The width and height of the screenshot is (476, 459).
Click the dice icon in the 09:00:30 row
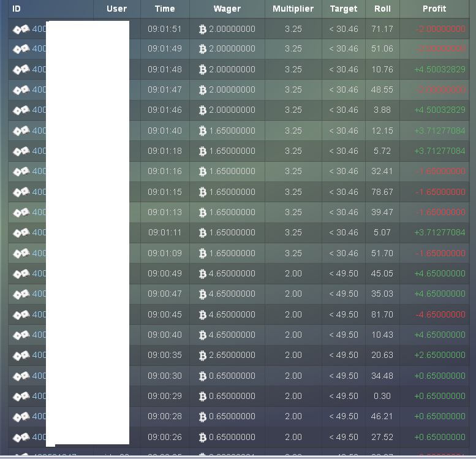21,376
